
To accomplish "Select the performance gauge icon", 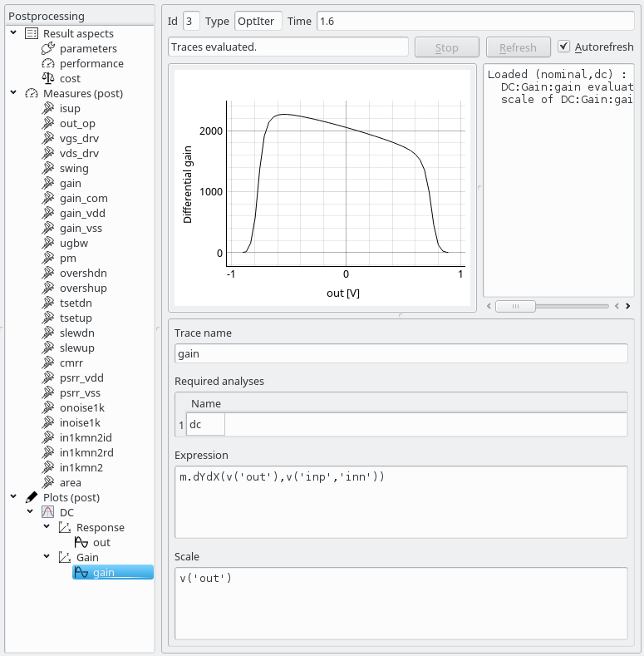I will pos(48,64).
